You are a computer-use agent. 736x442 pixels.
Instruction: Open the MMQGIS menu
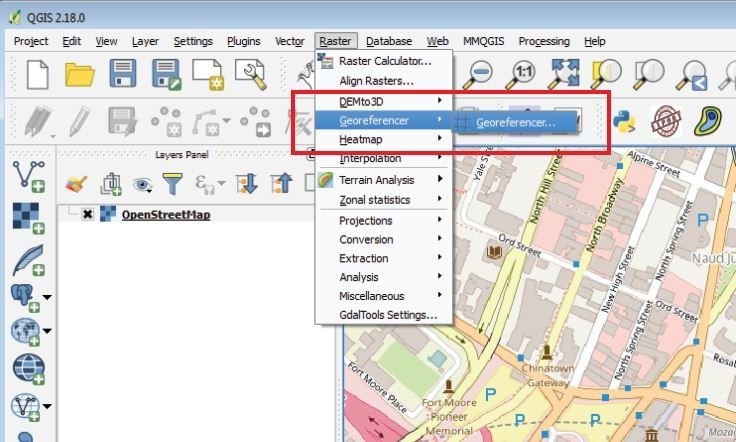(x=483, y=41)
